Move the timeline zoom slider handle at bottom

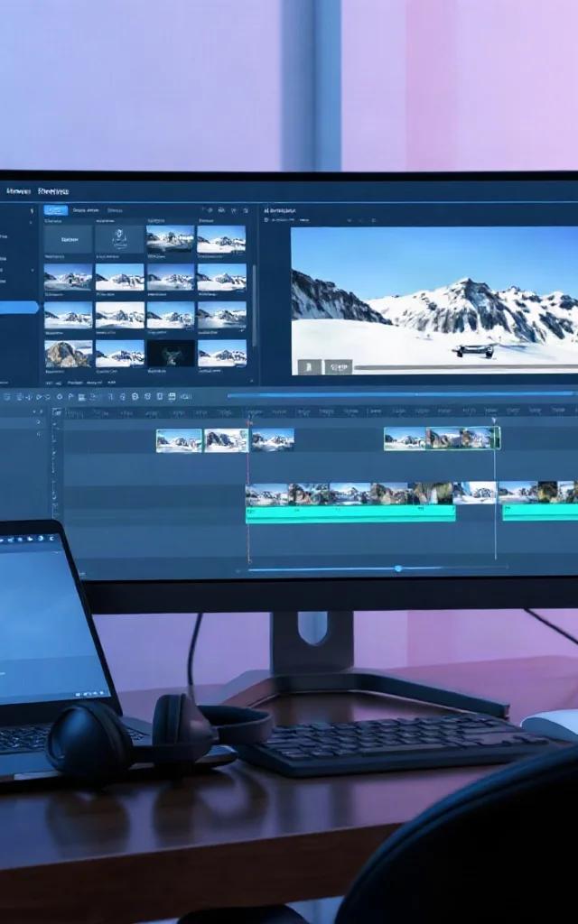398,568
